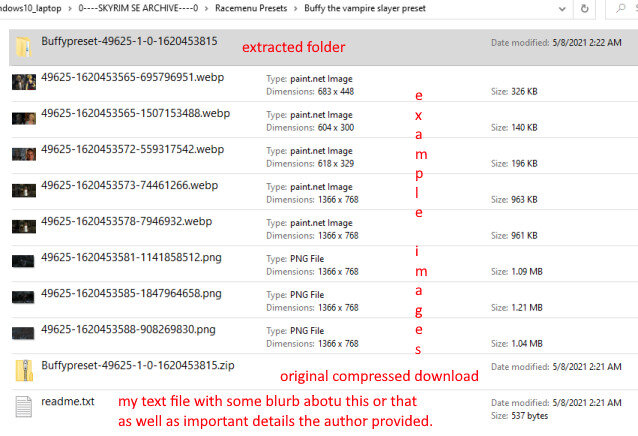Screen dimensions: 638x436
Task: Select readme.txt file name
Action: point(68,401)
